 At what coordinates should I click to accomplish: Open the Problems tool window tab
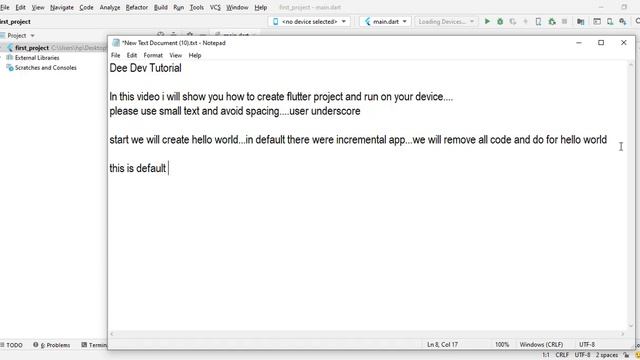51,345
